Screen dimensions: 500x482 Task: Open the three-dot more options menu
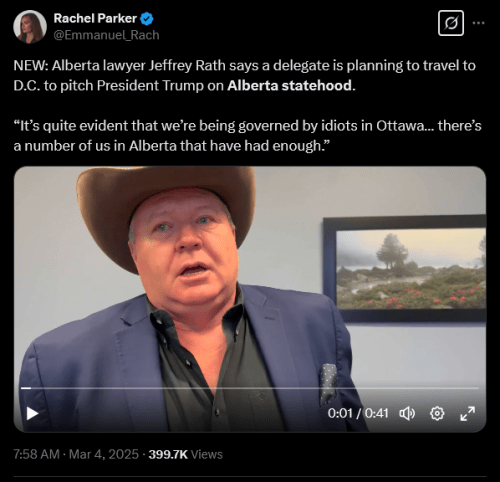pos(478,23)
